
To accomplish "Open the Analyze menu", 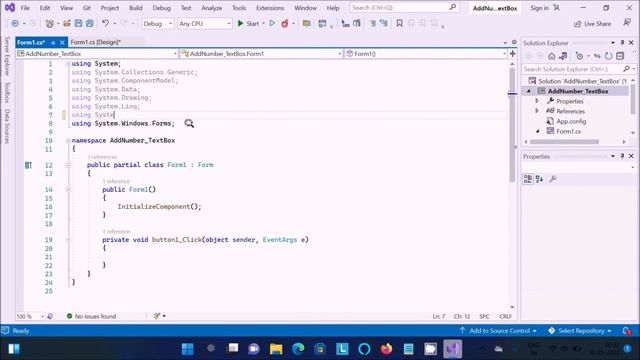I will (211, 8).
